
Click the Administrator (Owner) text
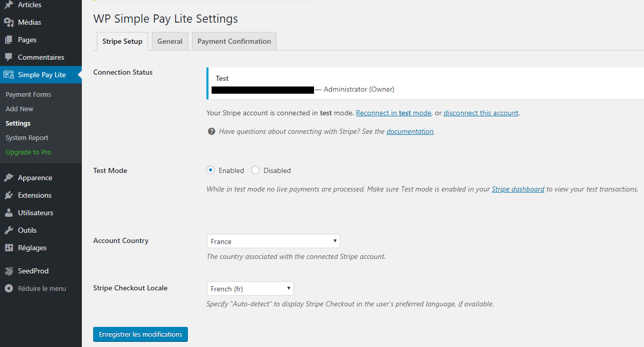click(359, 89)
